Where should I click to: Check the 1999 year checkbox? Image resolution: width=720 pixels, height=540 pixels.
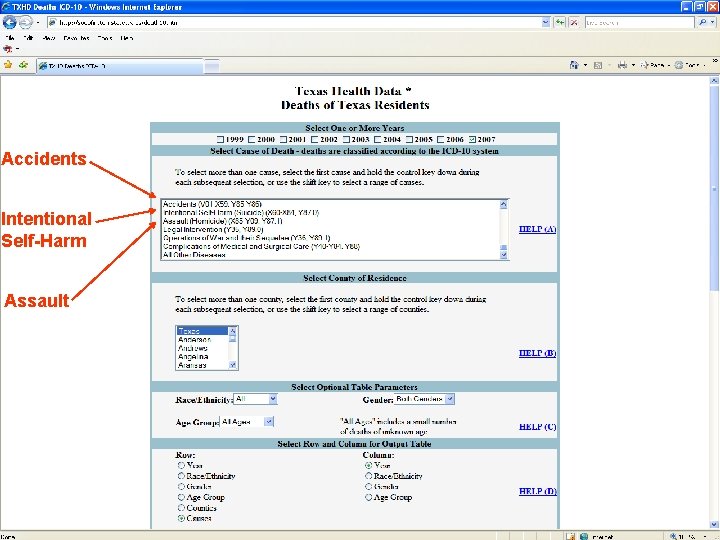coord(220,139)
